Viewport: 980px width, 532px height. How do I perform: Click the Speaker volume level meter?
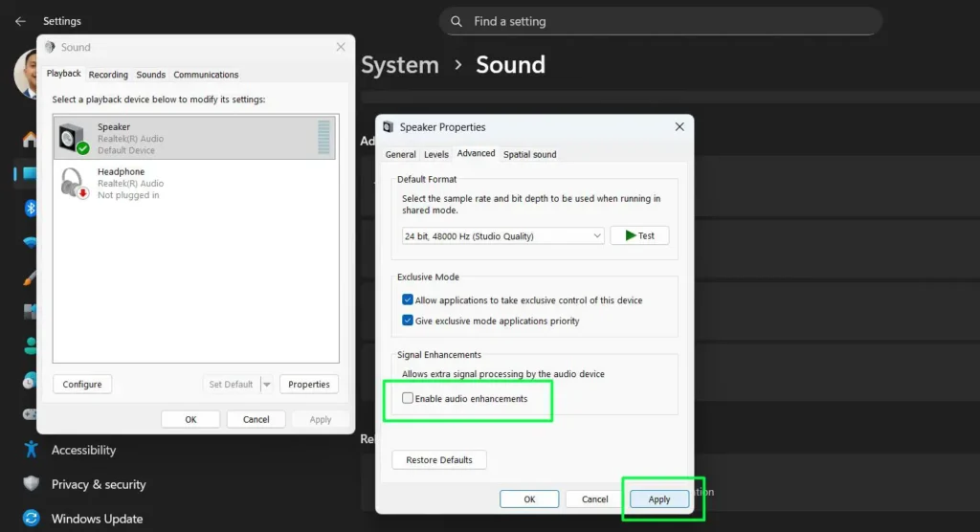[x=323, y=138]
